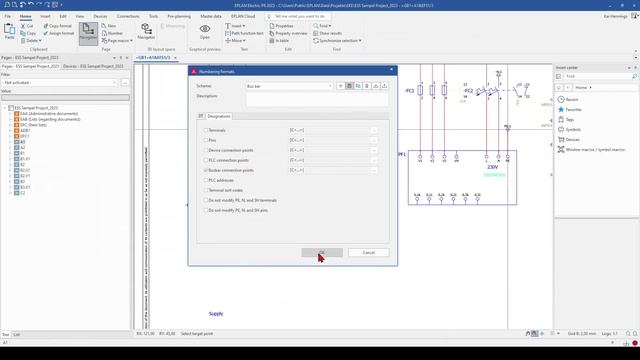Screen dimensions: 640x360
Task: Click the Property overview icon
Action: click(272, 33)
